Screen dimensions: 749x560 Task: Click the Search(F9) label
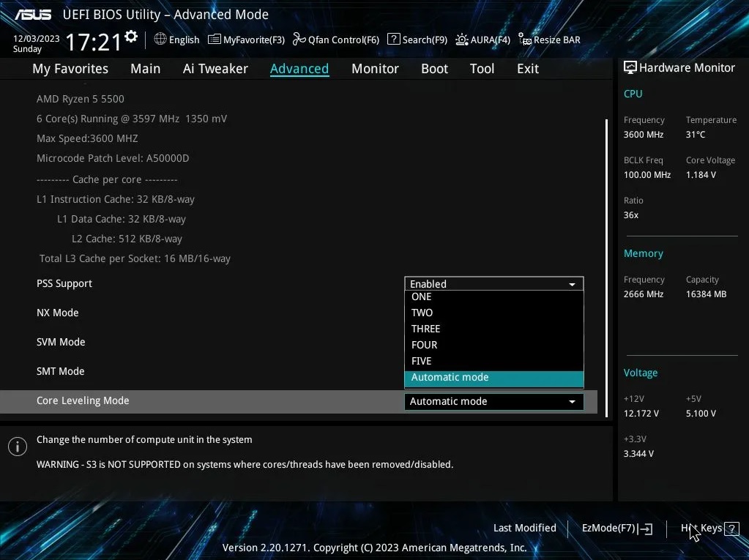pyautogui.click(x=425, y=40)
